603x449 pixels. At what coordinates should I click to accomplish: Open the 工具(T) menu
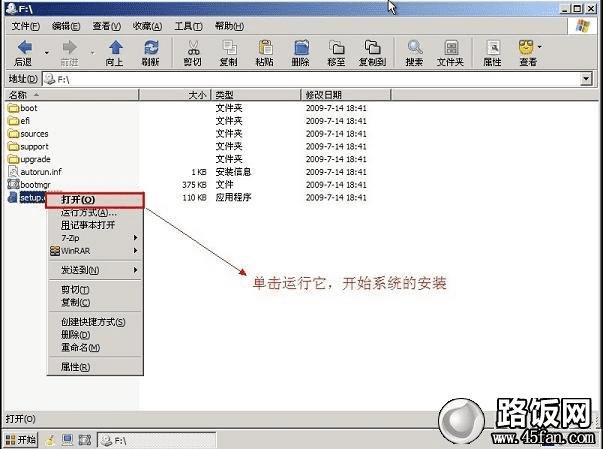coord(188,26)
